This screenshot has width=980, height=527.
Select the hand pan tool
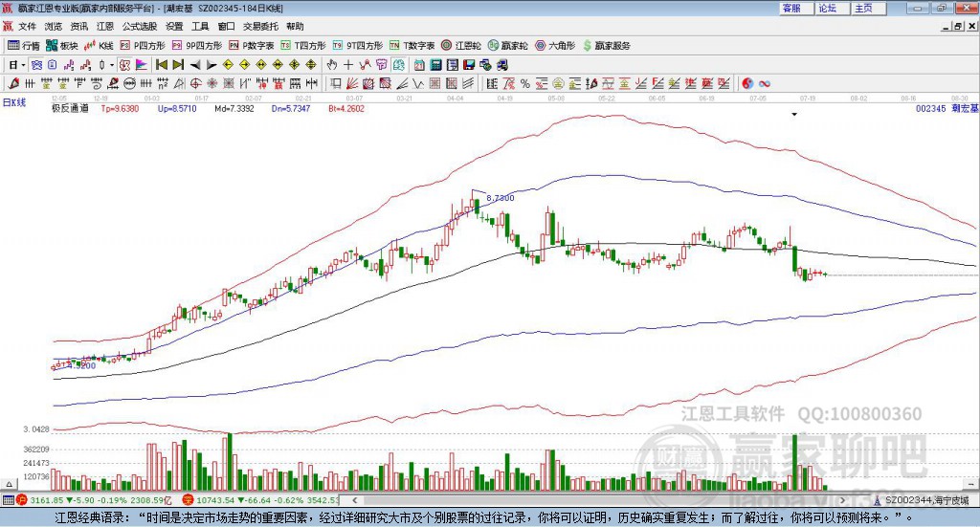click(332, 65)
